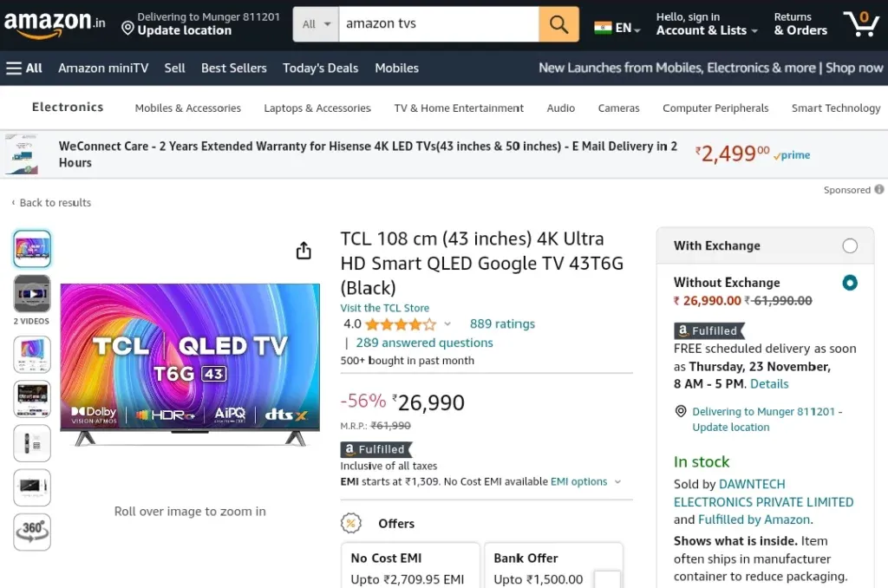Open TV & Home Entertainment category
The height and width of the screenshot is (588, 888).
[x=459, y=108]
